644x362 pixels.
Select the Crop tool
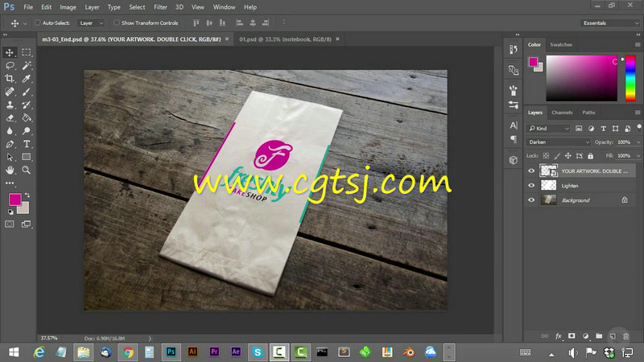10,79
